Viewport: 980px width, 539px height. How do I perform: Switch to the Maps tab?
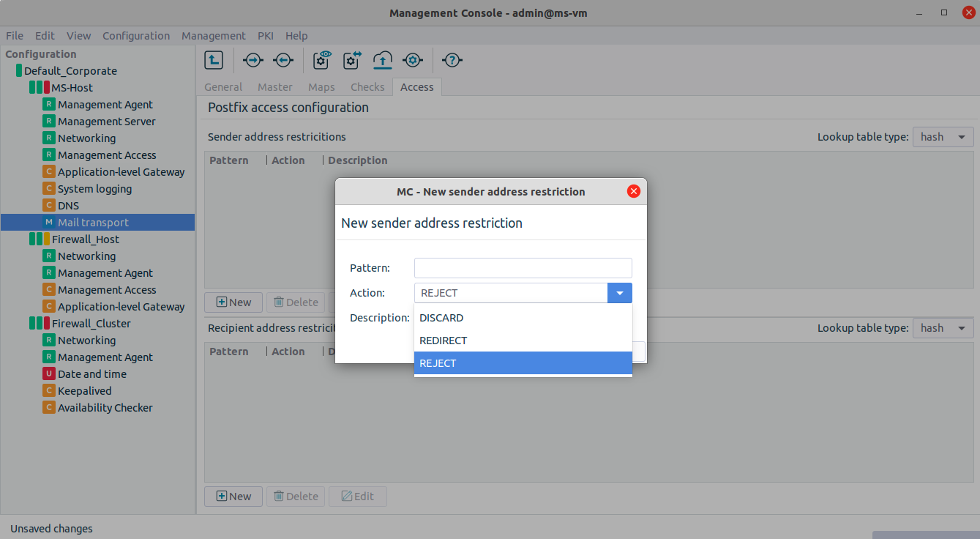click(x=321, y=87)
